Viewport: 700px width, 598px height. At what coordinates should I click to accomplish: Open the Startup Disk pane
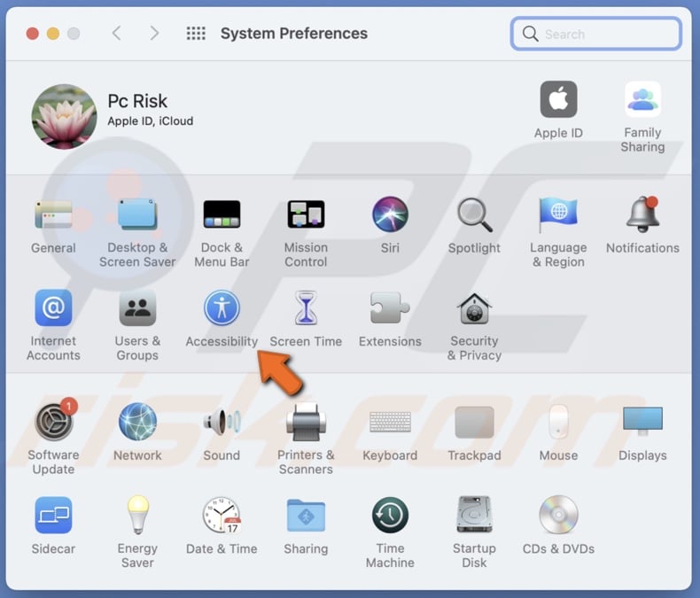pos(474,516)
